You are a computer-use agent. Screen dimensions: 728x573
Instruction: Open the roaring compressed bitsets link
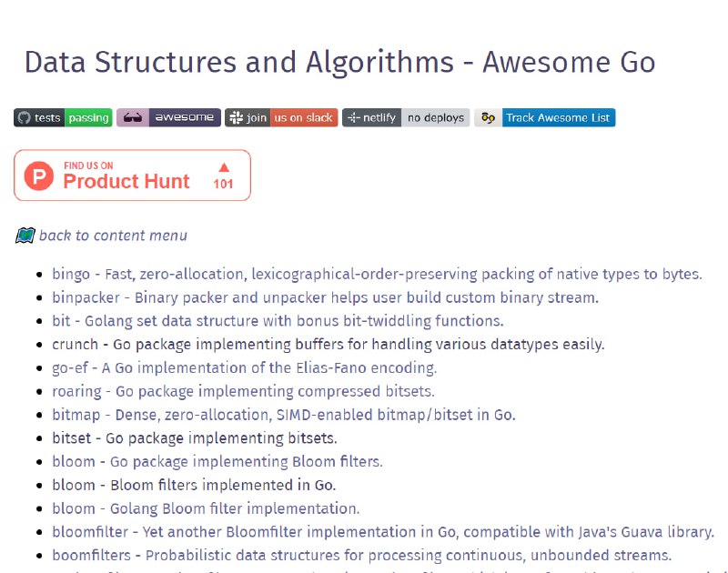pyautogui.click(x=76, y=391)
